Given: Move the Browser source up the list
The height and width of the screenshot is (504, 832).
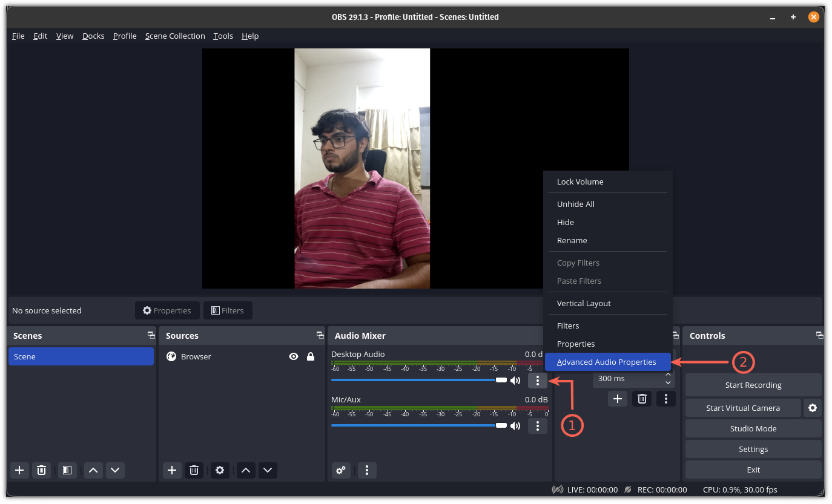Looking at the screenshot, I should [x=245, y=470].
